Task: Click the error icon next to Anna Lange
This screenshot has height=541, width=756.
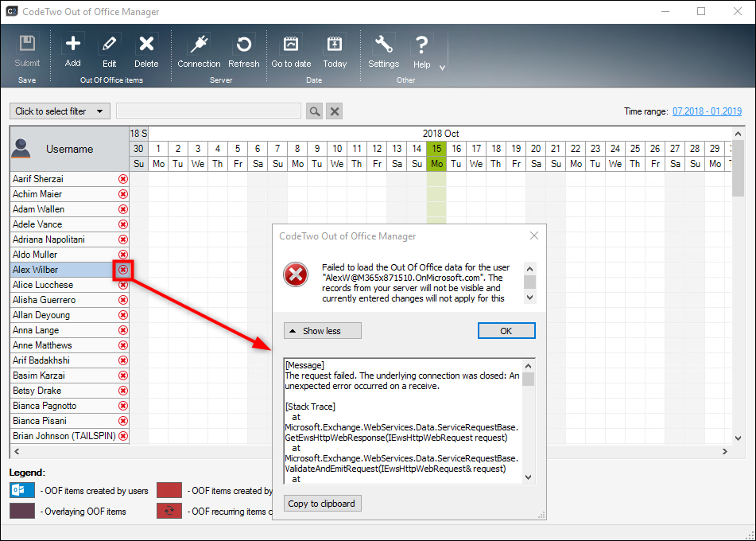Action: 123,330
